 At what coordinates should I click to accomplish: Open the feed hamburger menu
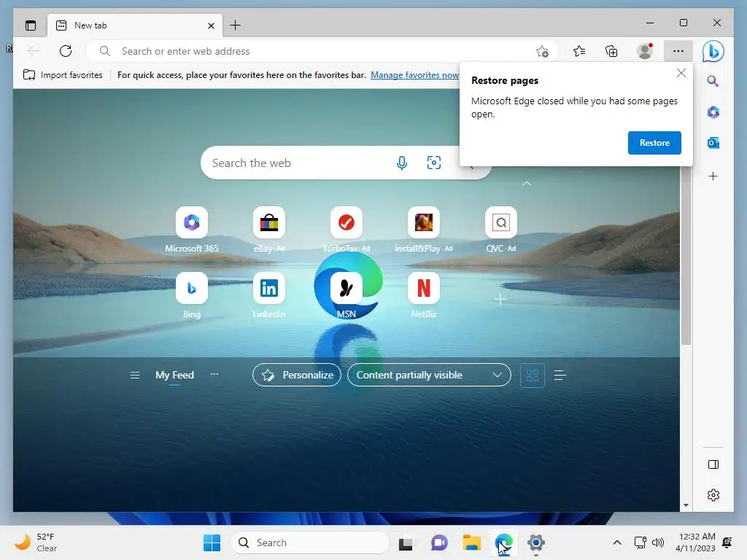[x=135, y=376]
